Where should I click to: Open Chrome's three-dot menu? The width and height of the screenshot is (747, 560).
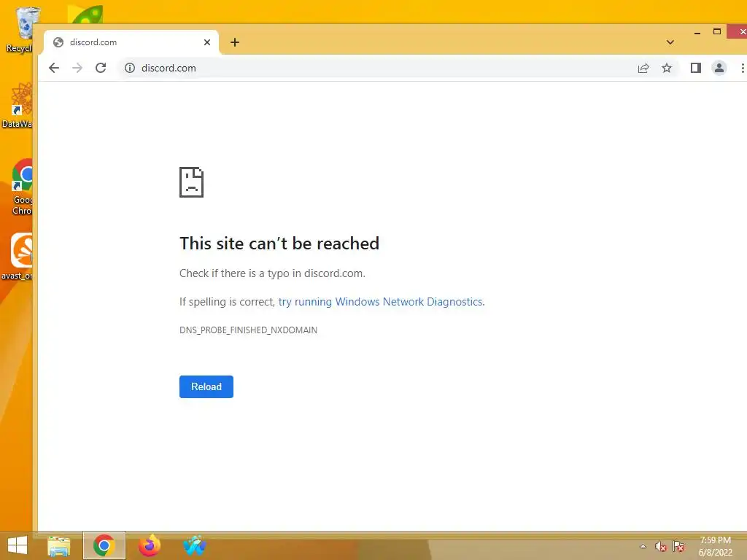tap(742, 68)
